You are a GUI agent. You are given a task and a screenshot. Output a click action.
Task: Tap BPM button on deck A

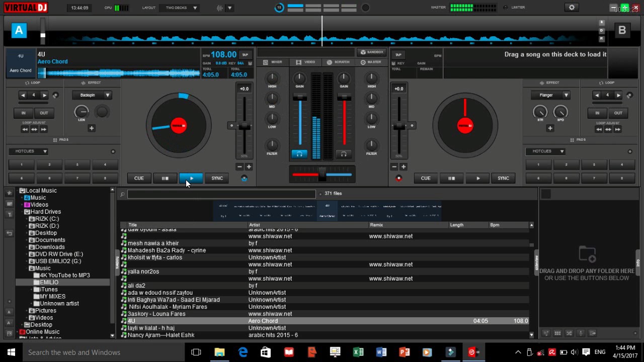pyautogui.click(x=245, y=55)
